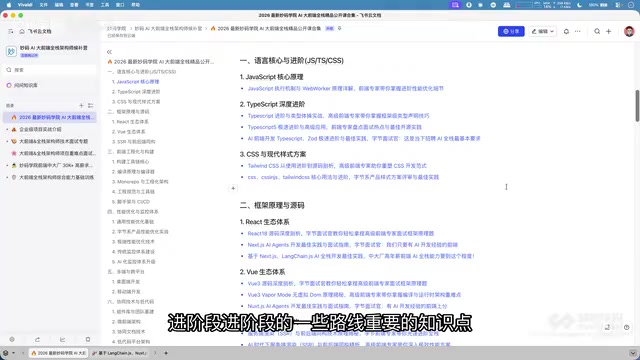640x360 pixels.
Task: Open the directory list options icon beside plus
Action: click(x=91, y=105)
